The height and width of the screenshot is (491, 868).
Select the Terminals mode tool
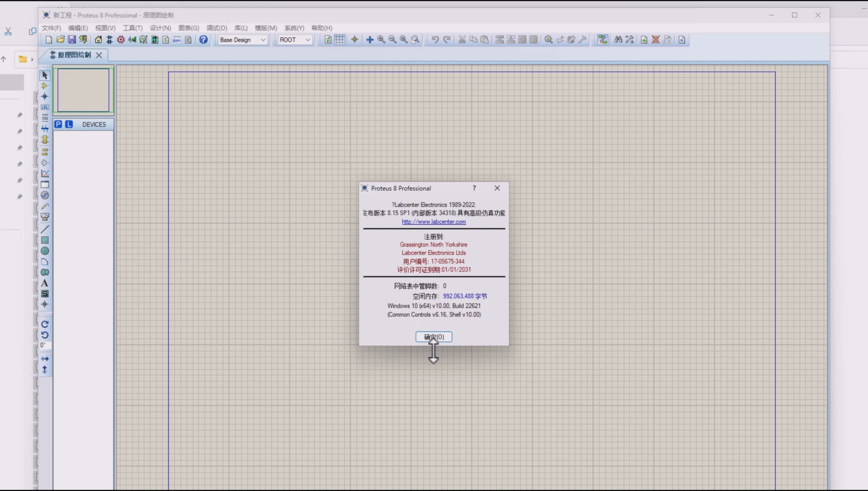pyautogui.click(x=45, y=152)
